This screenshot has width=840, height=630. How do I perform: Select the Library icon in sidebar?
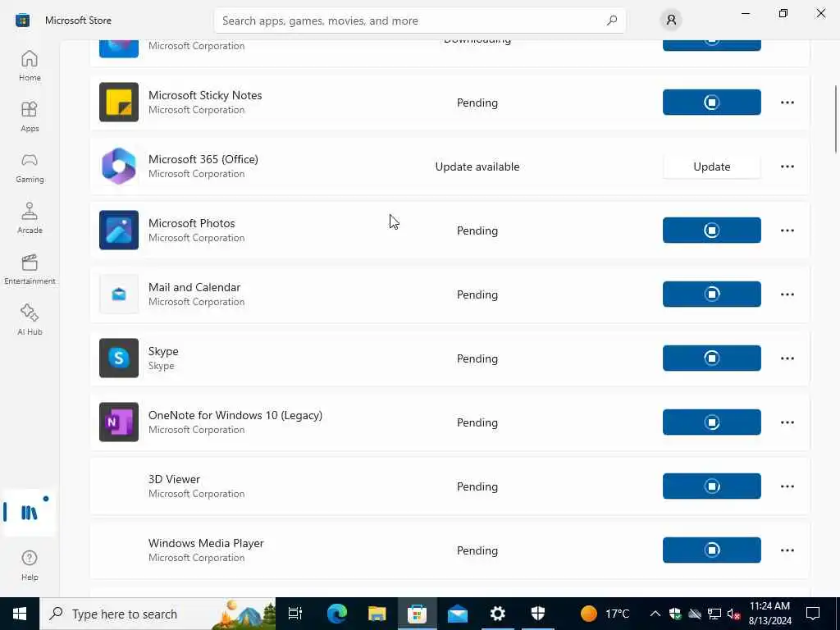tap(30, 513)
